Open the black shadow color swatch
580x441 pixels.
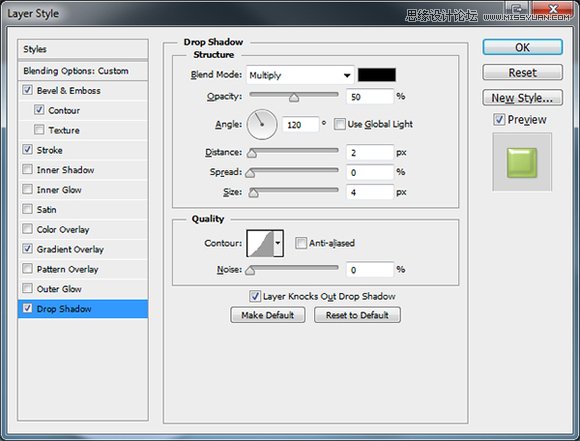(377, 75)
